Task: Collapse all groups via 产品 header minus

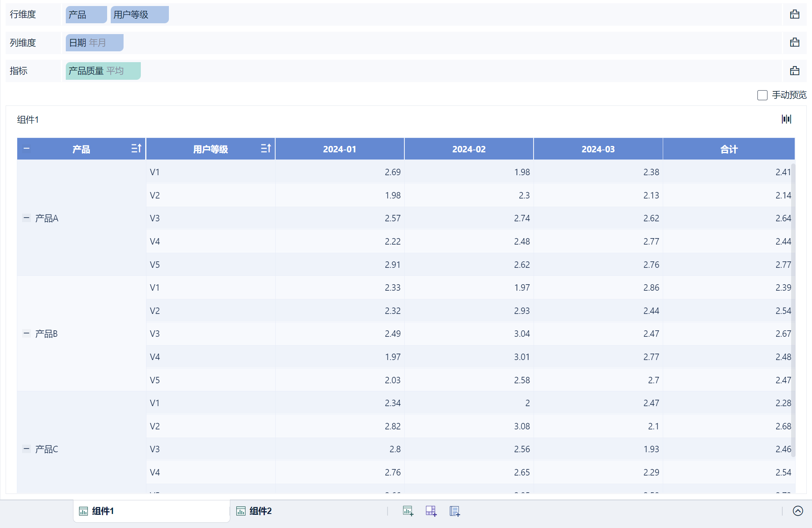Action: [x=26, y=149]
